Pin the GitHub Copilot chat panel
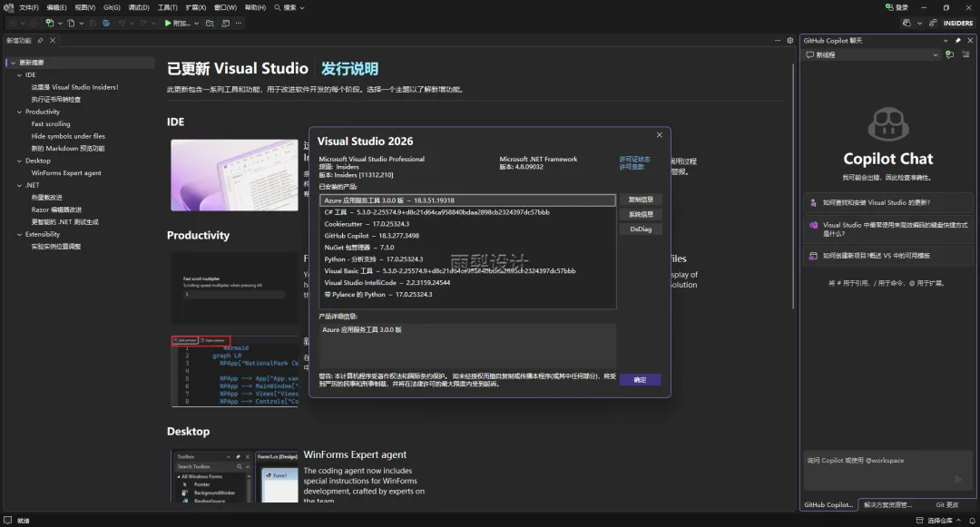The height and width of the screenshot is (527, 980). coord(957,41)
